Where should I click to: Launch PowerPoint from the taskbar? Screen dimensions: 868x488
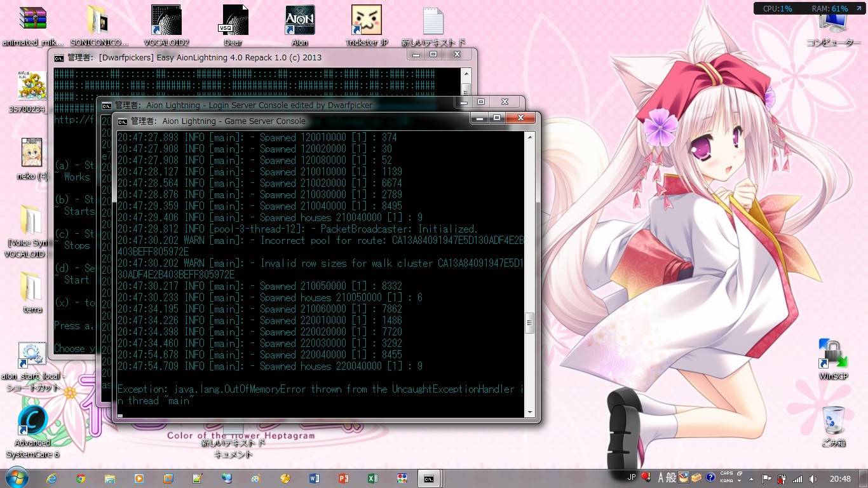pyautogui.click(x=344, y=478)
